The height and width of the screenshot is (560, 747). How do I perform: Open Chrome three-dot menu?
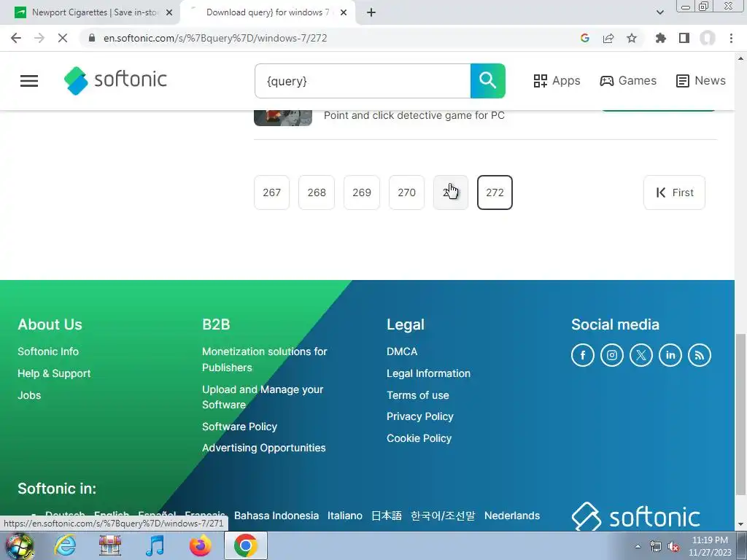click(731, 38)
